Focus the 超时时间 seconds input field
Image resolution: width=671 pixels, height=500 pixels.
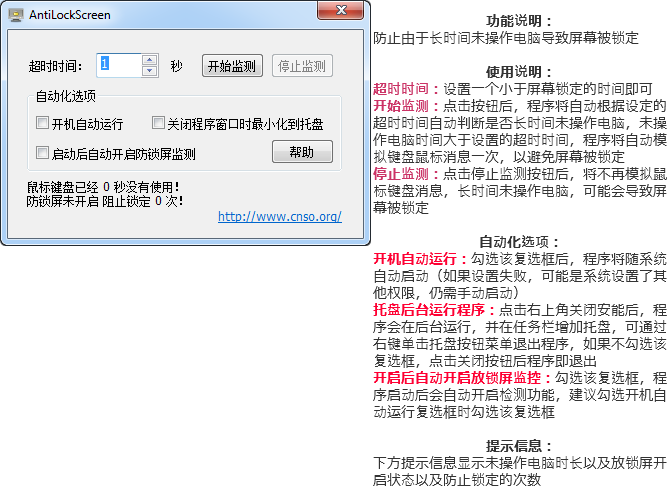click(x=119, y=65)
